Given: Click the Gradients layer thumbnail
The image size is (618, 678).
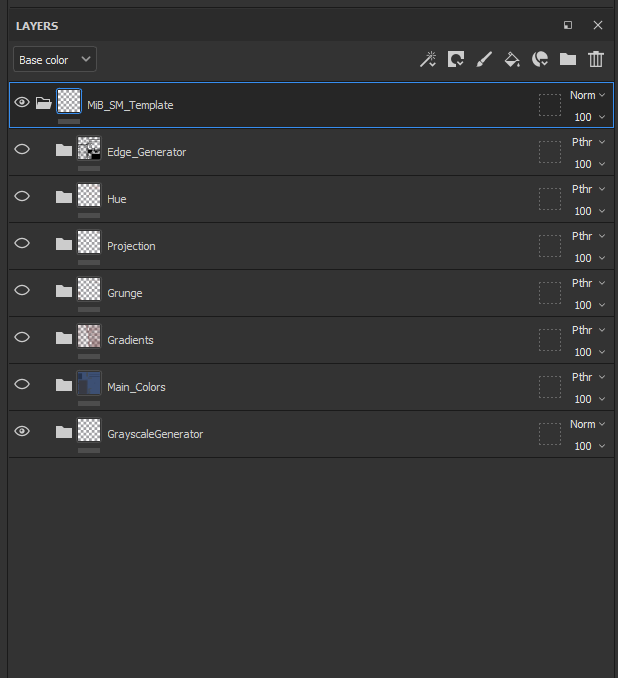Looking at the screenshot, I should 89,336.
